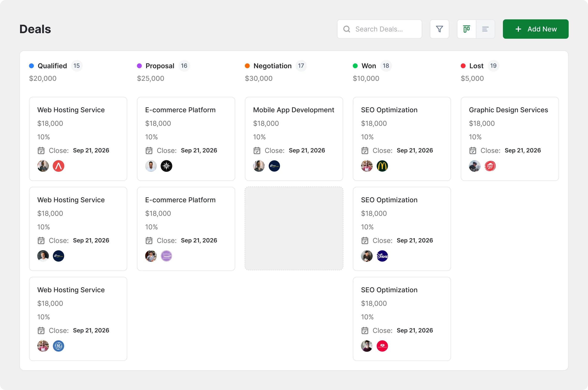588x390 pixels.
Task: Click the Negotiation count badge 17
Action: (301, 66)
